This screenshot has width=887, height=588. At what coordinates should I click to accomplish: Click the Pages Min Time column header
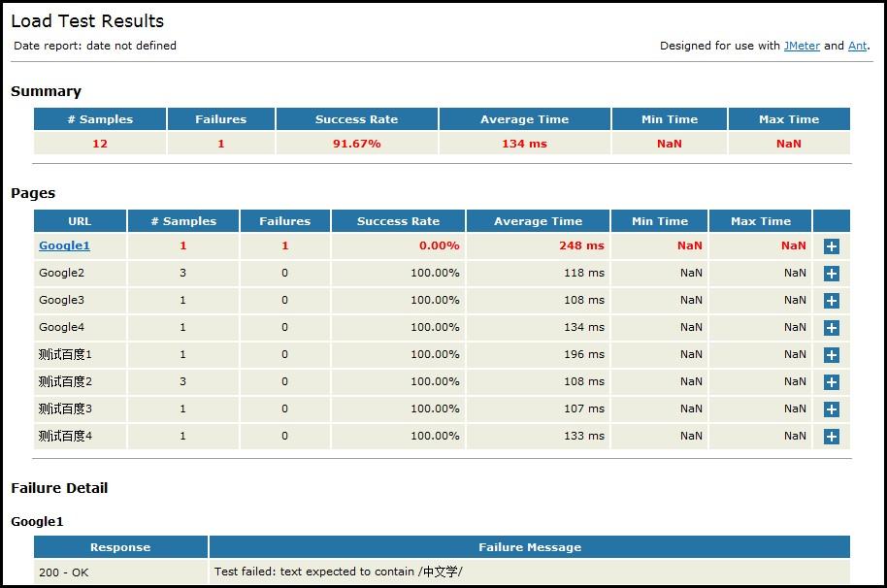(660, 221)
